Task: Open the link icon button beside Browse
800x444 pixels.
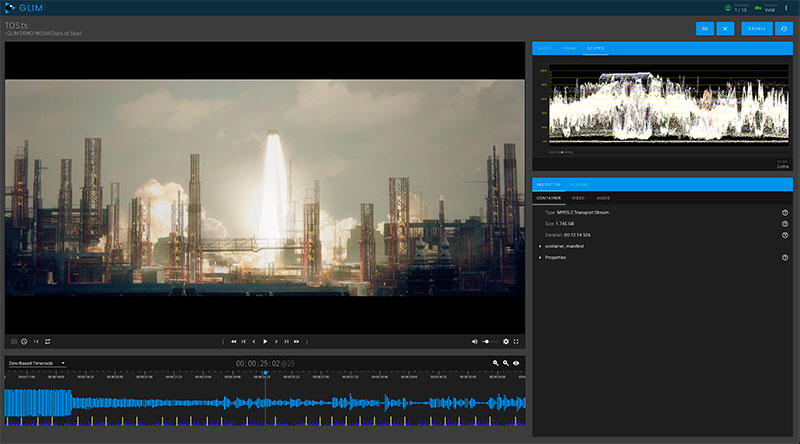Action: [x=704, y=29]
